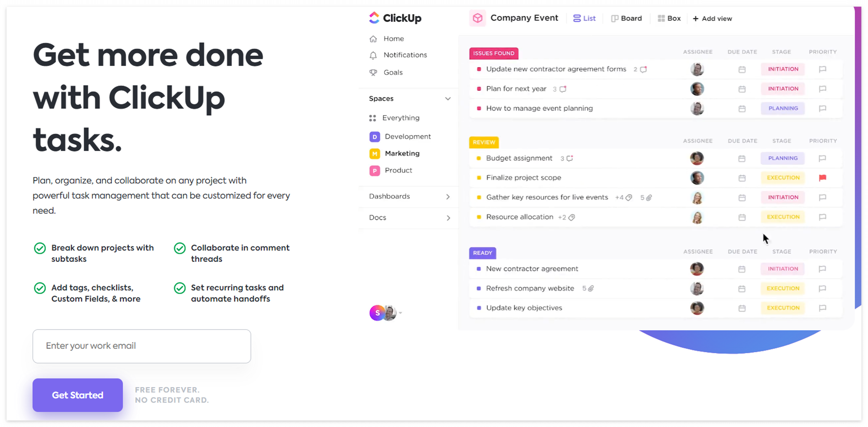
Task: Set due date for Finalize project scope
Action: 742,178
